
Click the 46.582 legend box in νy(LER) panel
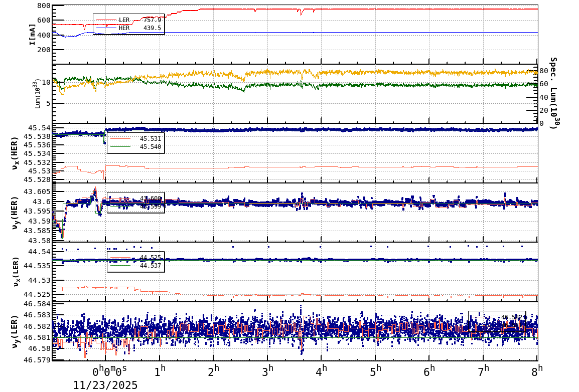pos(497,321)
